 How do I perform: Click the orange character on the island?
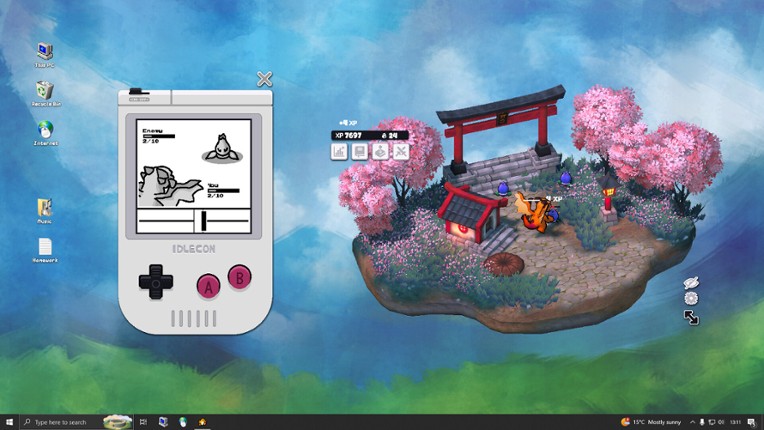coord(532,212)
